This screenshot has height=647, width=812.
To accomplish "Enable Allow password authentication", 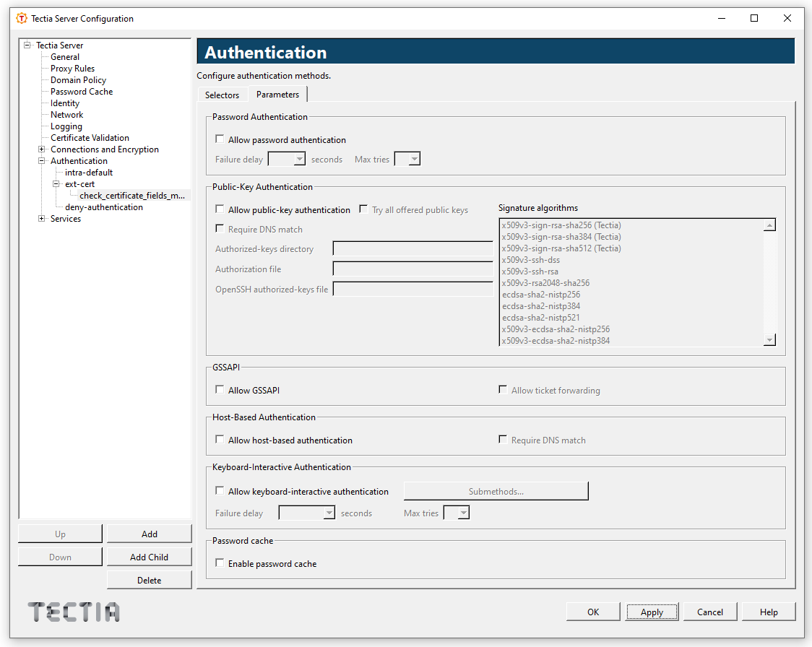I will (220, 139).
